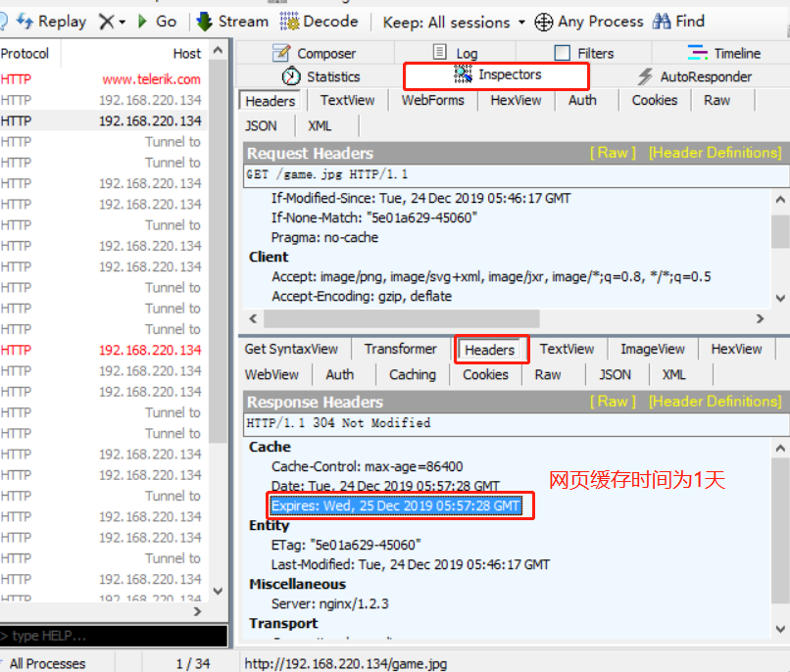
Task: Select the response Auth tab
Action: pyautogui.click(x=339, y=374)
